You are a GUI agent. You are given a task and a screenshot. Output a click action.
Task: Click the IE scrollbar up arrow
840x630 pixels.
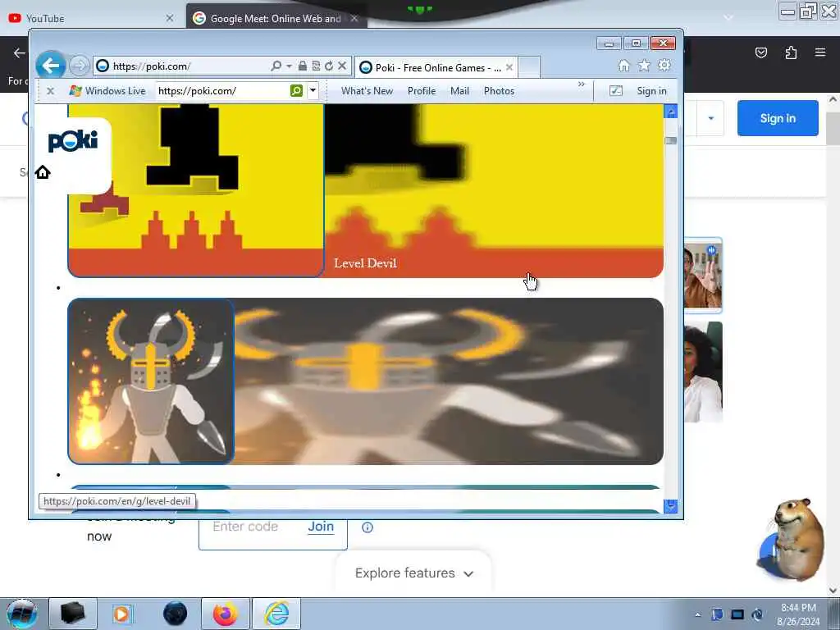pyautogui.click(x=671, y=112)
